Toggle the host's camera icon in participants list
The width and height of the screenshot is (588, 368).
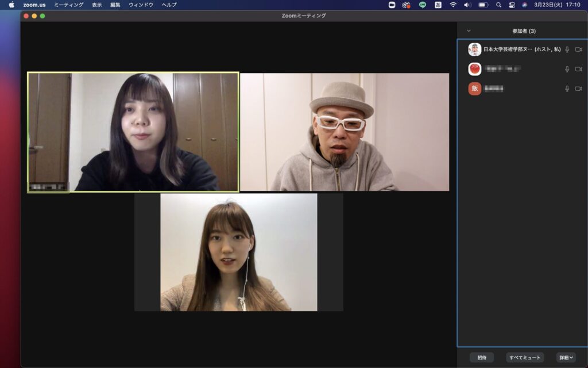pyautogui.click(x=578, y=49)
